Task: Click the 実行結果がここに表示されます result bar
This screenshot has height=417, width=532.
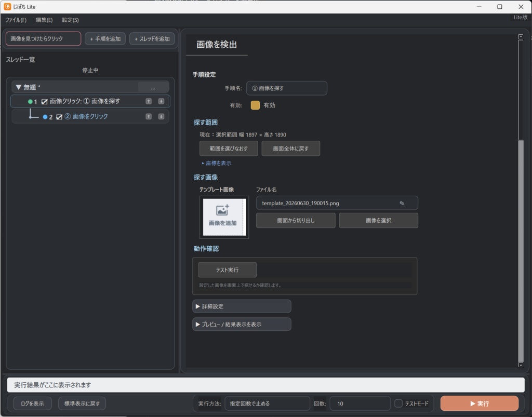Action: click(x=266, y=385)
